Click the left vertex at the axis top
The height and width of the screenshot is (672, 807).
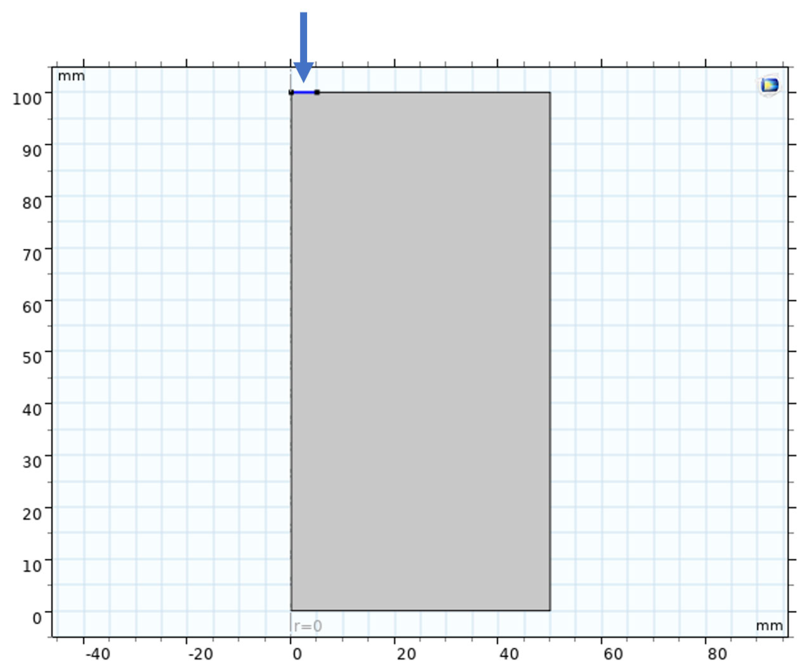pos(291,92)
